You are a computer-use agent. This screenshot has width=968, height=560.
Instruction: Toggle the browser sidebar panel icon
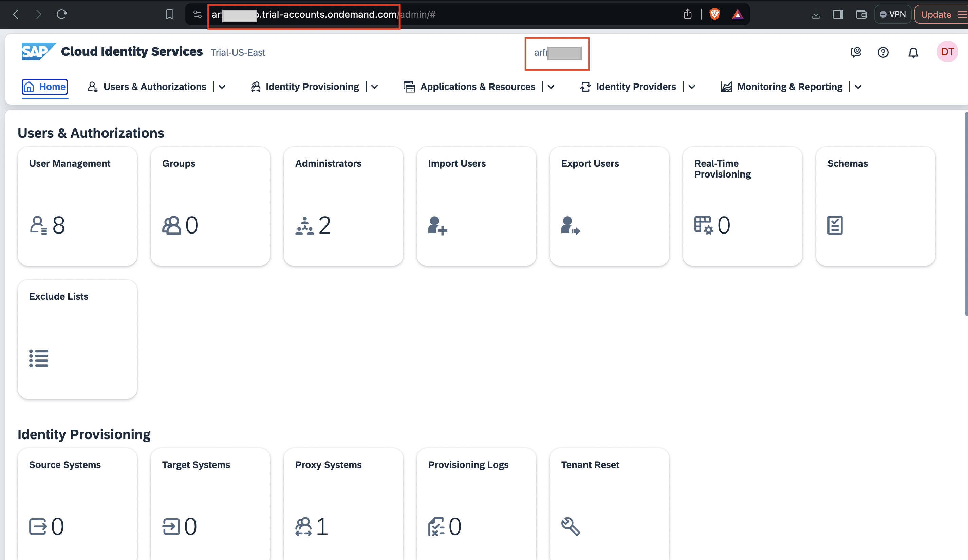838,15
